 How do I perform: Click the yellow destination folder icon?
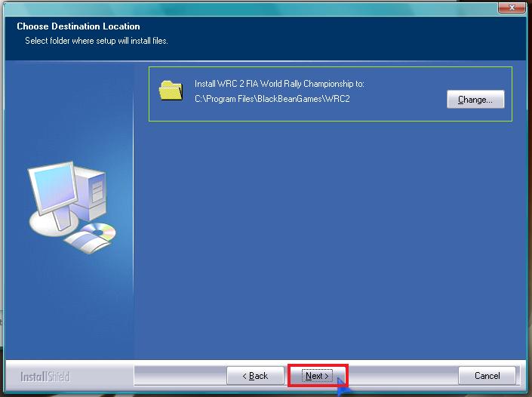[171, 91]
